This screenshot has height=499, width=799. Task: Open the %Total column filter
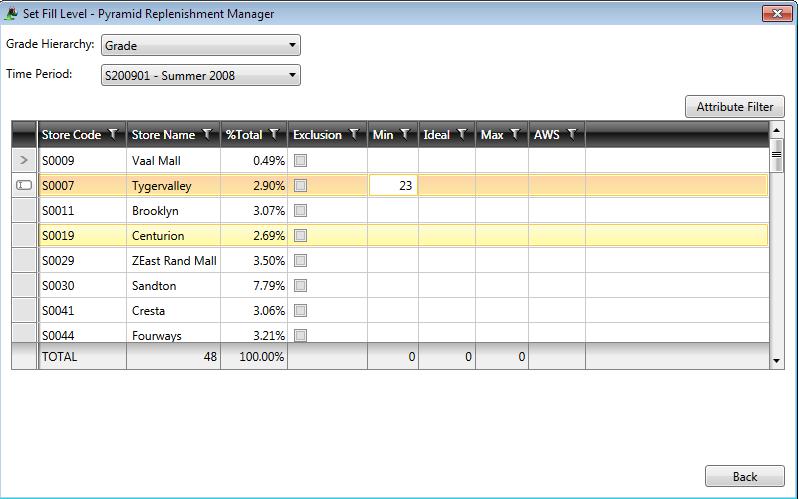pos(274,135)
